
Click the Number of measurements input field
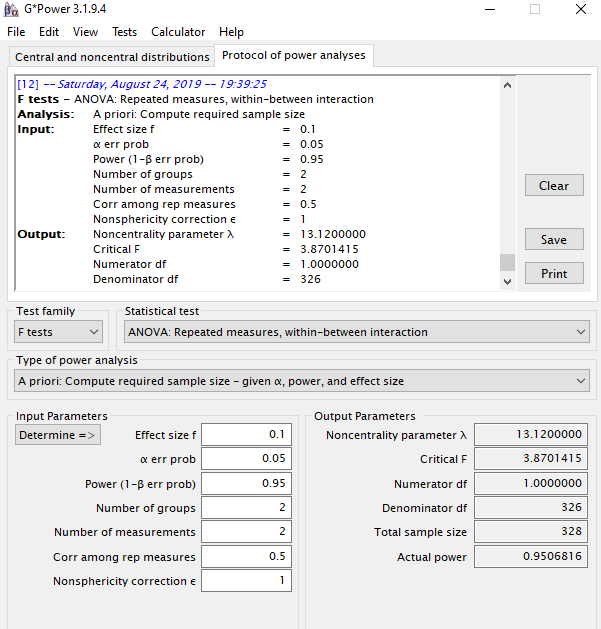coord(246,532)
